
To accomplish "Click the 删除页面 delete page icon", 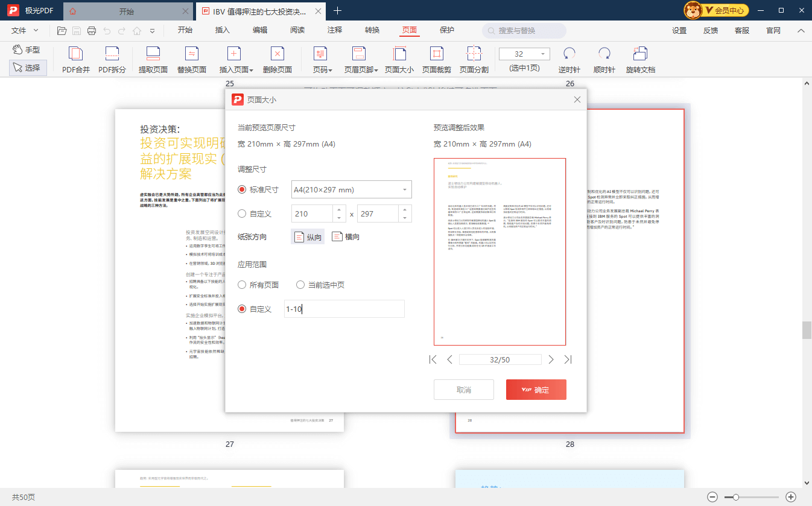I will [278, 54].
